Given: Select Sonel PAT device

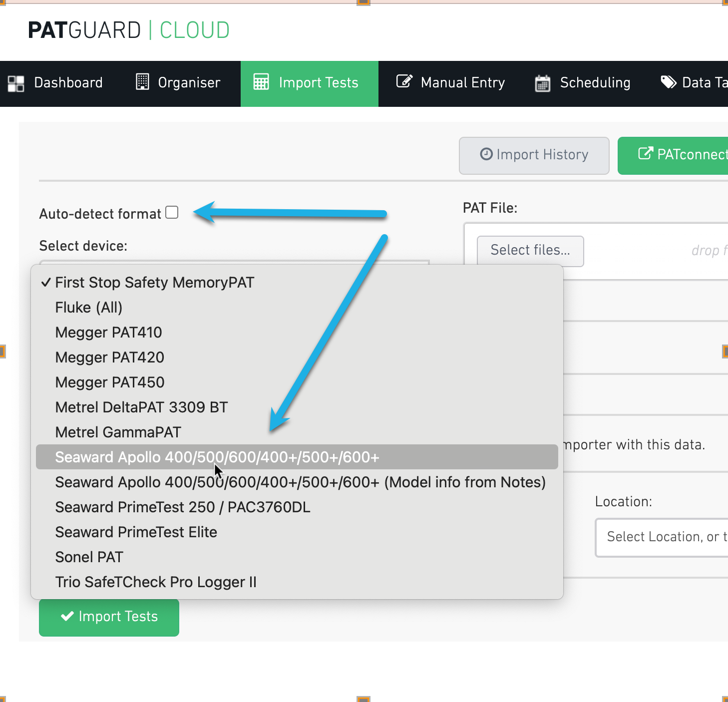Looking at the screenshot, I should point(297,557).
